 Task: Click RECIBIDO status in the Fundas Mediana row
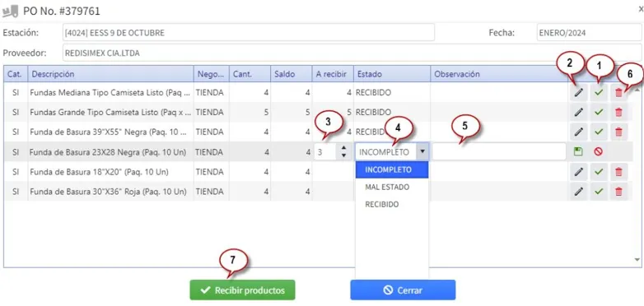tap(373, 93)
